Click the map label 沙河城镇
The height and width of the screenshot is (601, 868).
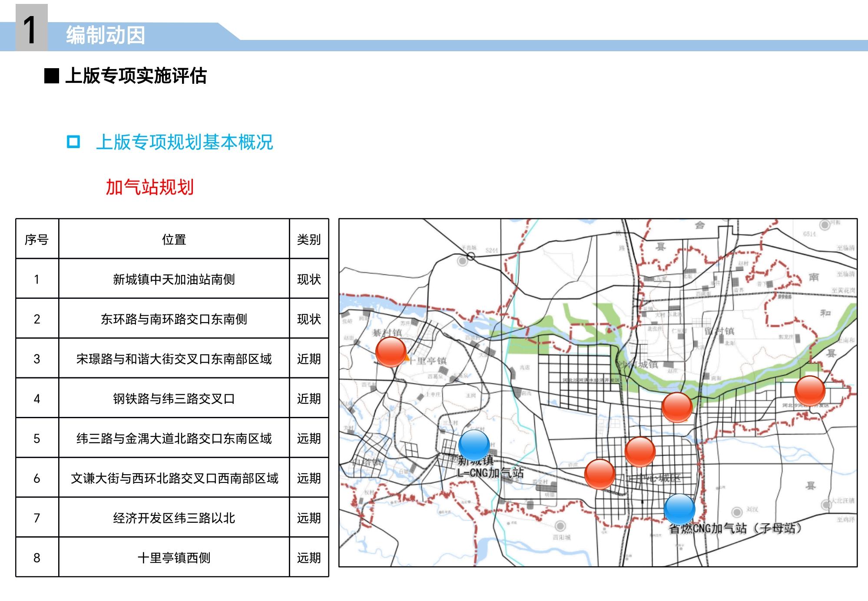coord(637,364)
